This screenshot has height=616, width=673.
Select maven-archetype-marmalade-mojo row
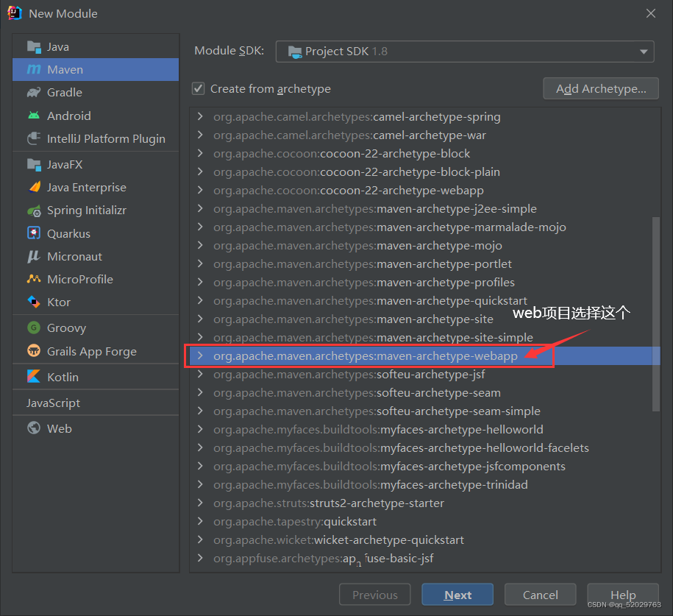pos(425,227)
